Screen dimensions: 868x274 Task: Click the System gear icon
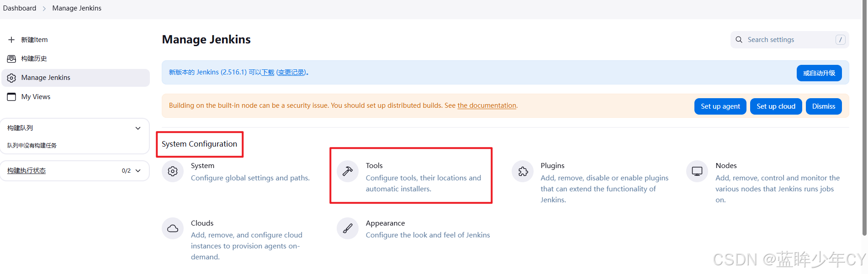(x=173, y=171)
